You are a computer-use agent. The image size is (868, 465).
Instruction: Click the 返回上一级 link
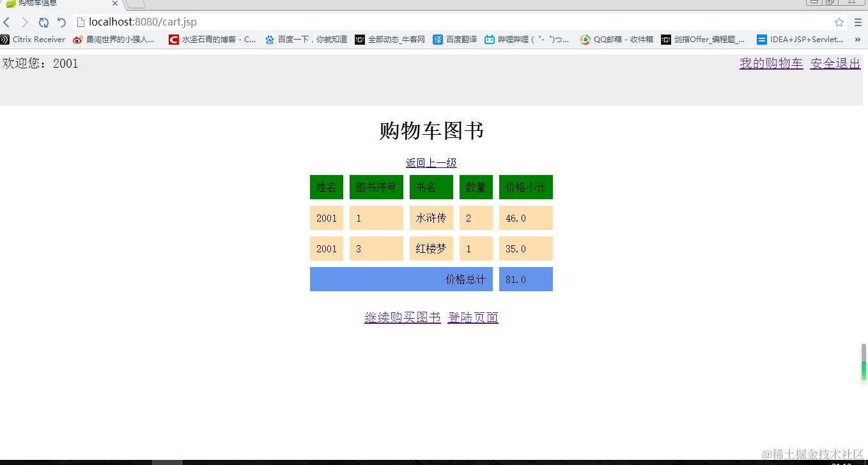coord(431,163)
